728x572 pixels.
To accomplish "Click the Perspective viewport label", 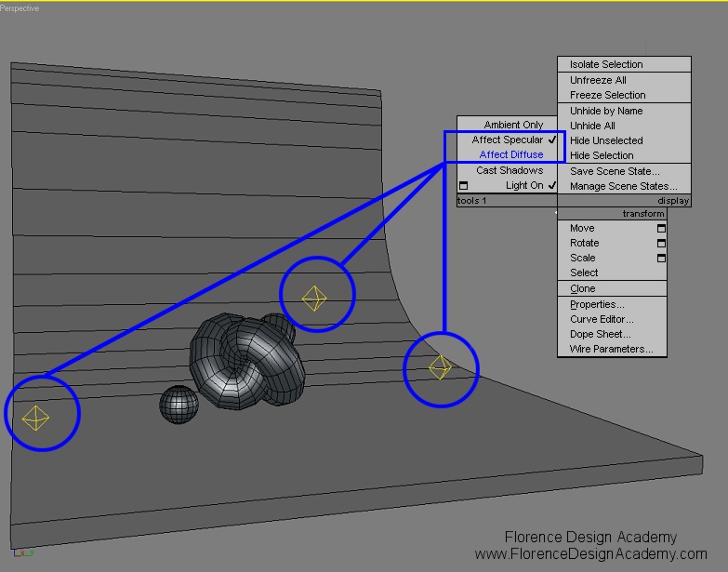I will 20,8.
